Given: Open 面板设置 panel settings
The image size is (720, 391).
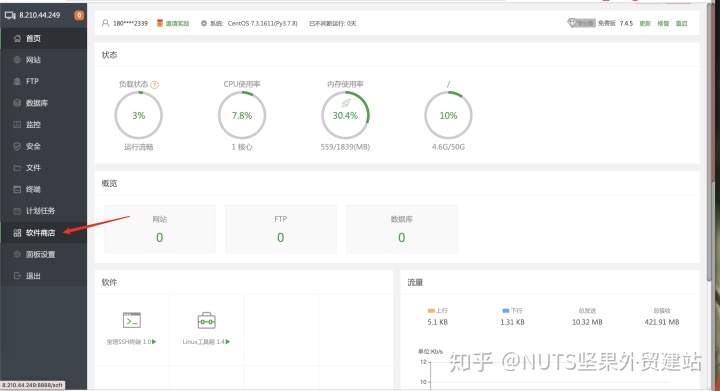Looking at the screenshot, I should 43,254.
